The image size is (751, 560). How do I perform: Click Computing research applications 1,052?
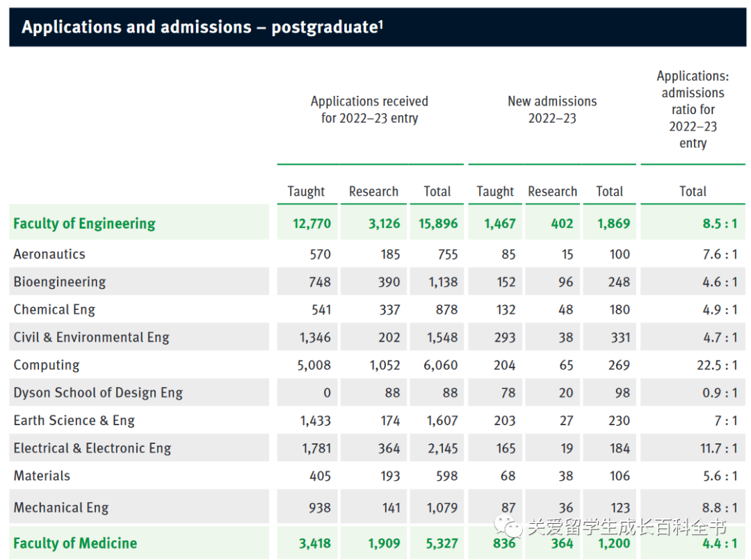[385, 365]
